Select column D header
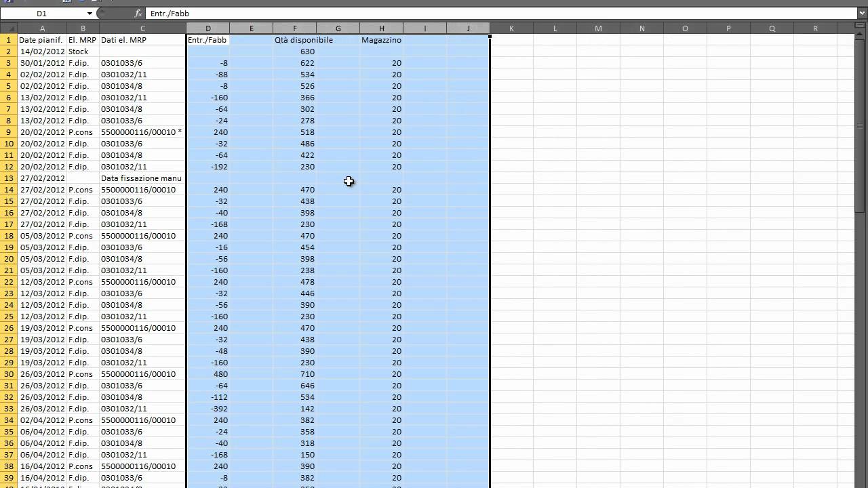The image size is (868, 488). click(208, 28)
